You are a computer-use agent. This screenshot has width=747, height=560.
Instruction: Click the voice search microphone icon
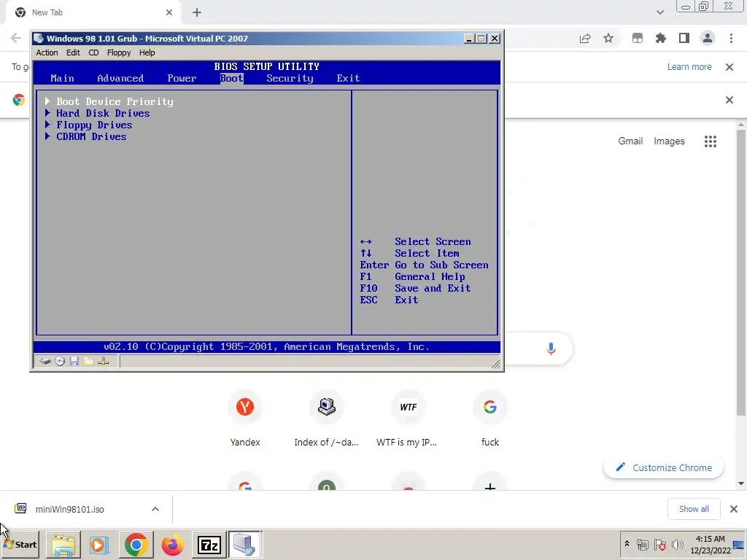551,349
